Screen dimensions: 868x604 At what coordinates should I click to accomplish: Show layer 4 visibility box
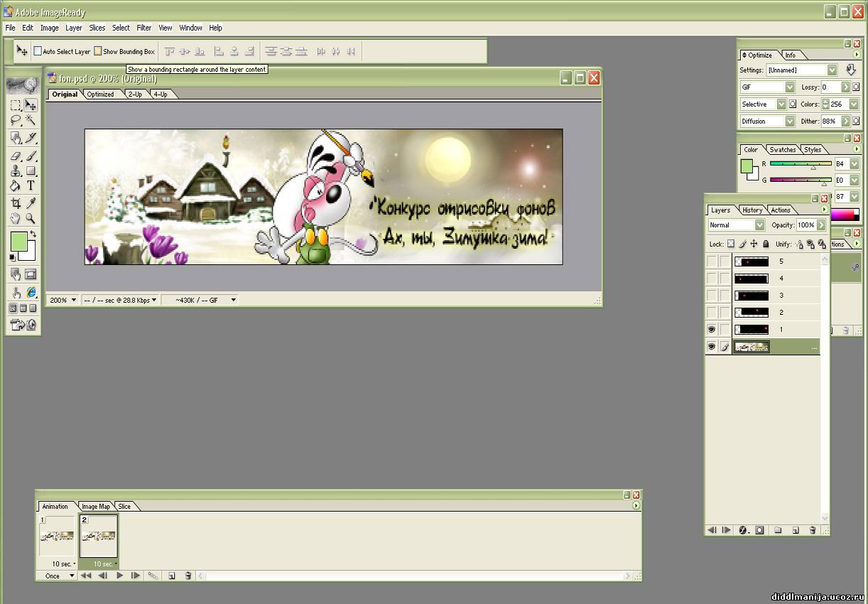(x=711, y=279)
